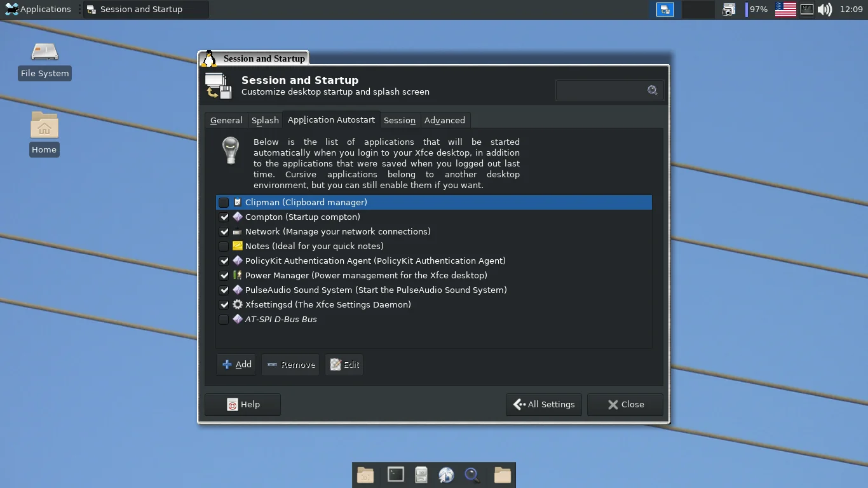This screenshot has width=868, height=488.
Task: Click the 12:09 clock in the panel
Action: (851, 10)
